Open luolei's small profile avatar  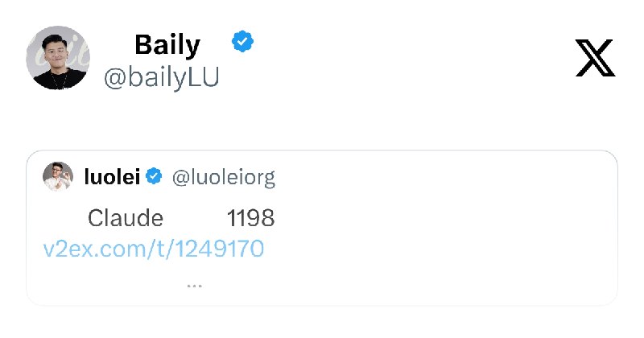click(58, 176)
